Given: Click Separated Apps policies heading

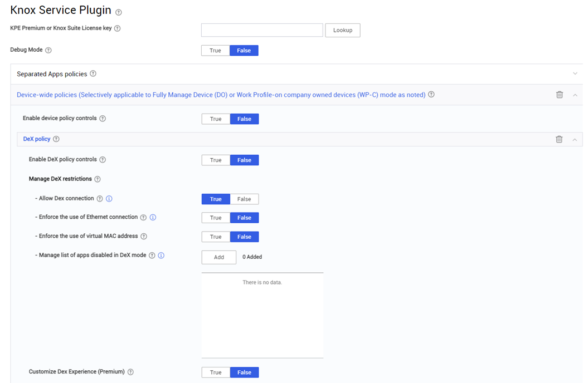Looking at the screenshot, I should [52, 74].
